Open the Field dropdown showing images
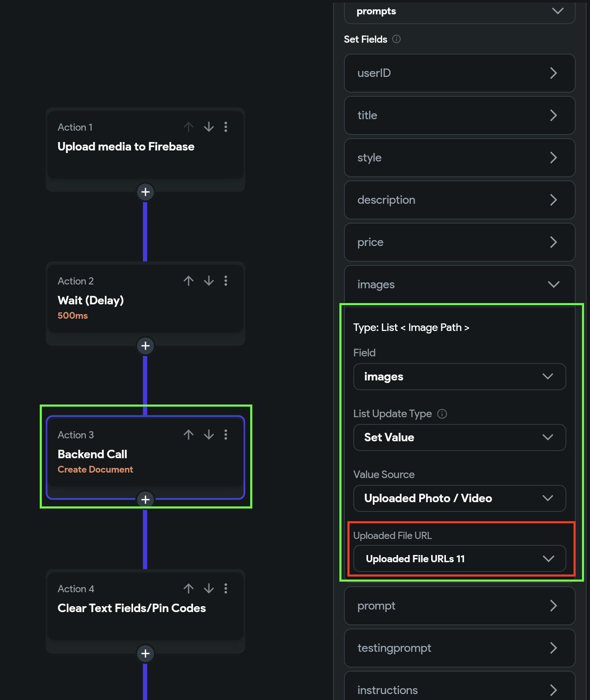This screenshot has width=590, height=700. coord(459,377)
